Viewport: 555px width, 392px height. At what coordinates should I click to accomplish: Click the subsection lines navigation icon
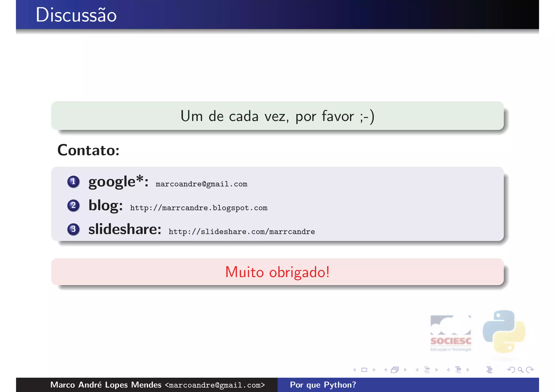coord(427,370)
